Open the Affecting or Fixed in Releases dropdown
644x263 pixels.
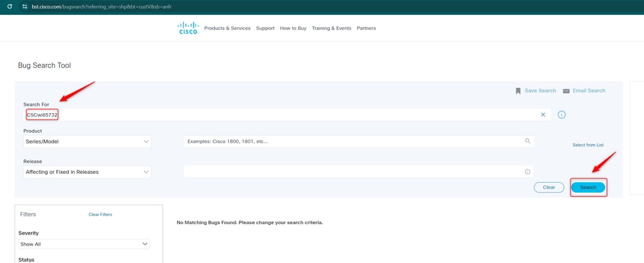pyautogui.click(x=87, y=172)
